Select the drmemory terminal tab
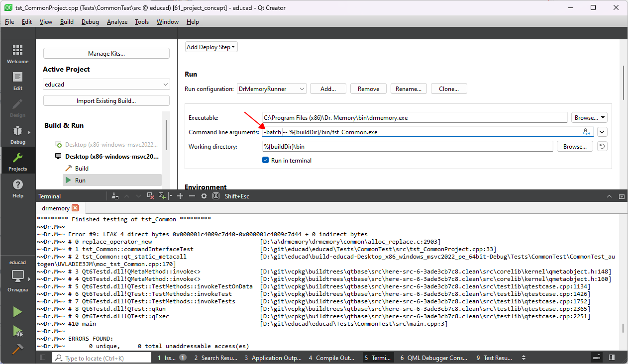This screenshot has width=628, height=364. tap(56, 208)
